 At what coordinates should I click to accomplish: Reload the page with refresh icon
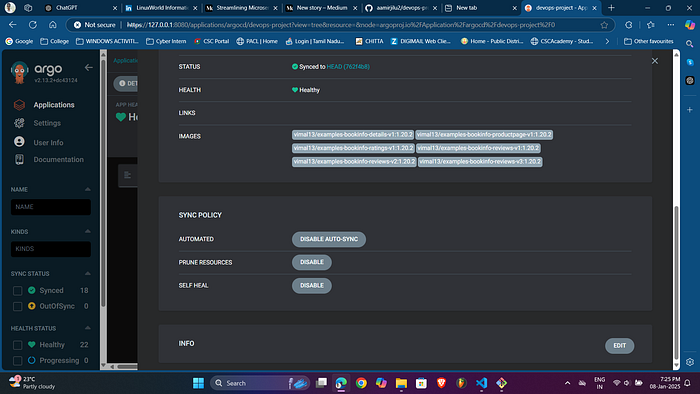33,25
